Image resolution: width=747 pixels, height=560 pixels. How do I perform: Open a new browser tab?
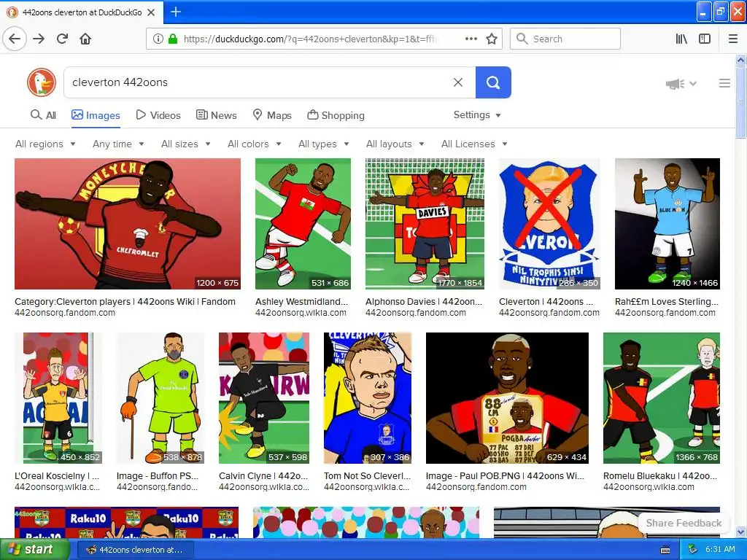point(175,12)
